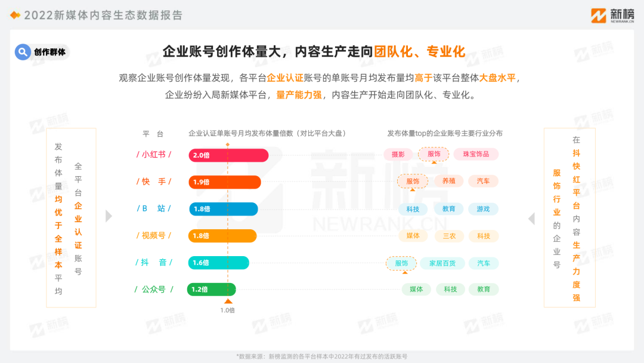Click the orange diamond icon before the report title

pos(15,15)
